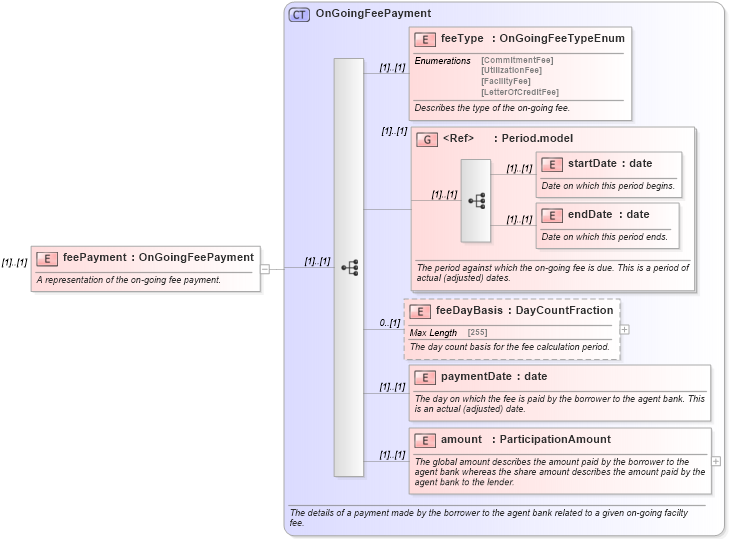729x539 pixels.
Task: Click the CT icon beside OnGoingFeePayment
Action: pos(299,15)
